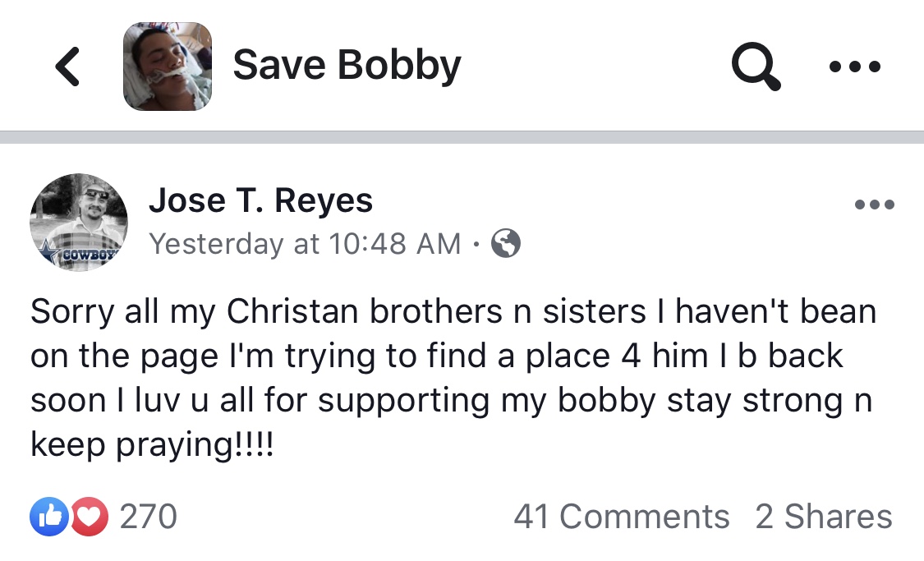View the 2 Shares list
Image resolution: width=924 pixels, height=561 pixels.
coord(824,517)
